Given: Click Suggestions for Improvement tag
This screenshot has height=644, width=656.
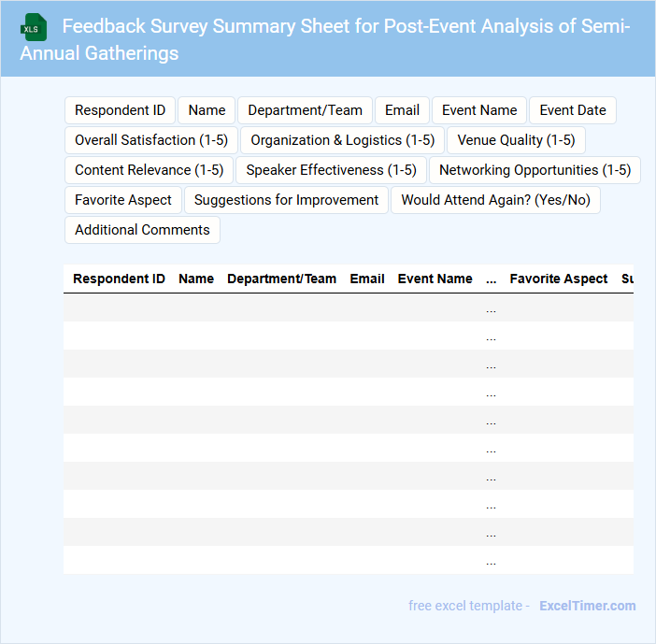Looking at the screenshot, I should click(x=286, y=200).
